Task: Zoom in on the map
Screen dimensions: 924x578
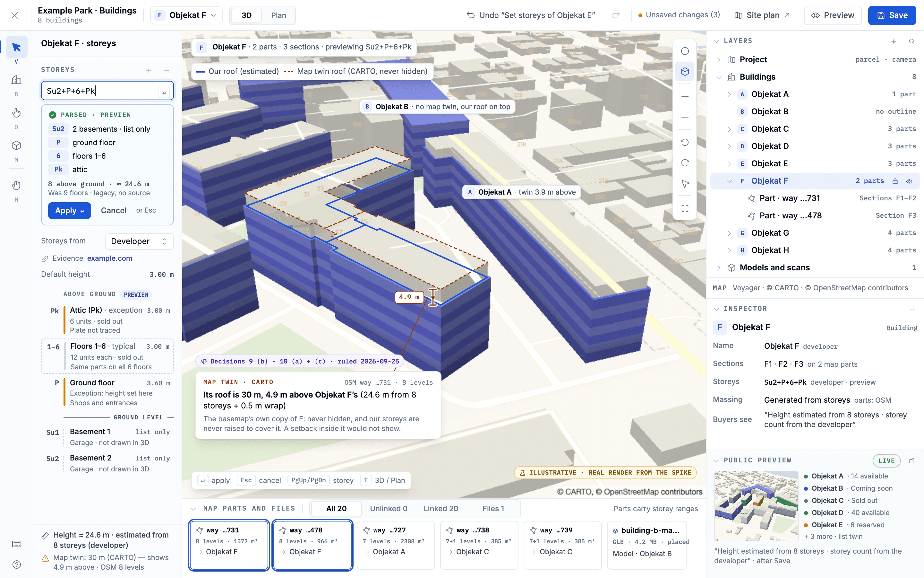Action: pos(685,97)
